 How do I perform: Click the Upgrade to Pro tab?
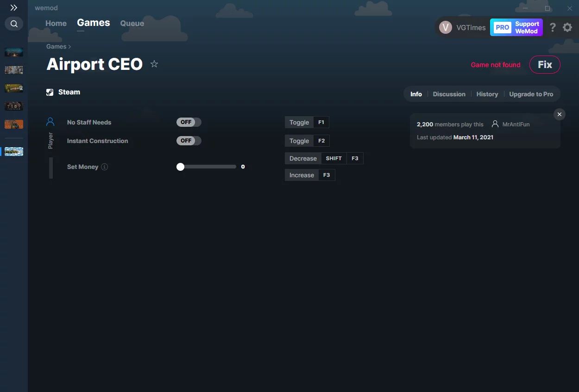[531, 94]
